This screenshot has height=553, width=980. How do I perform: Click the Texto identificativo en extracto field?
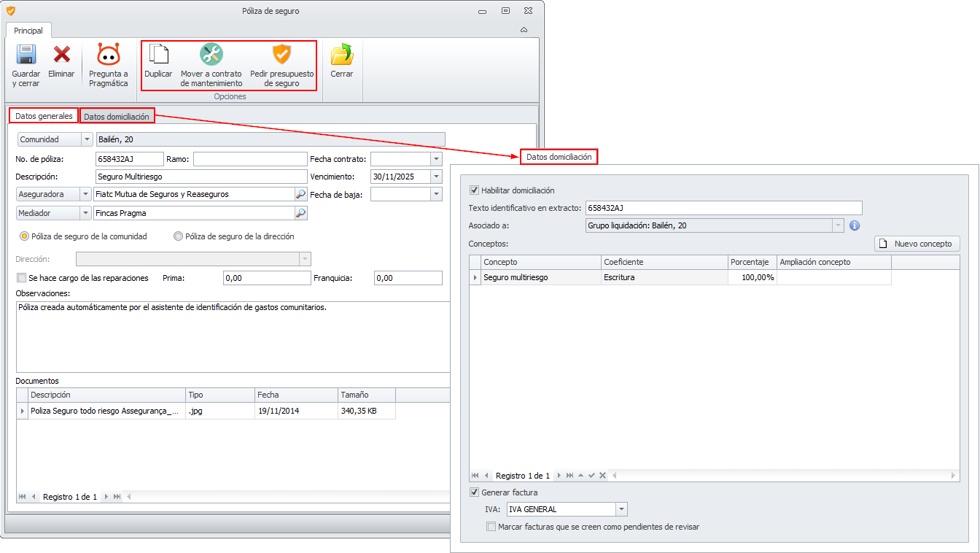coord(723,208)
